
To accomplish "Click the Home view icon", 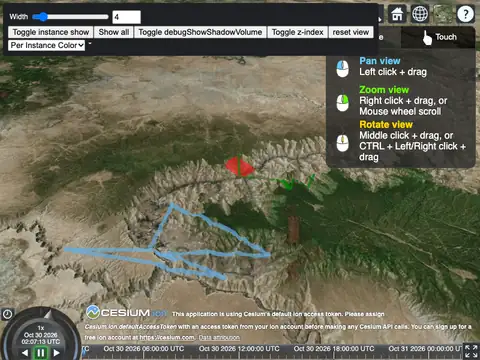I will [397, 14].
